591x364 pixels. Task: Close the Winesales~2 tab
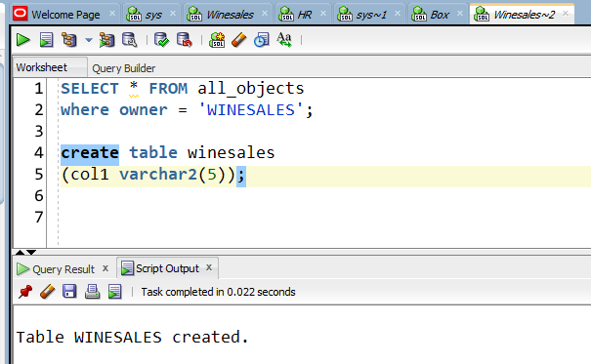tap(566, 14)
